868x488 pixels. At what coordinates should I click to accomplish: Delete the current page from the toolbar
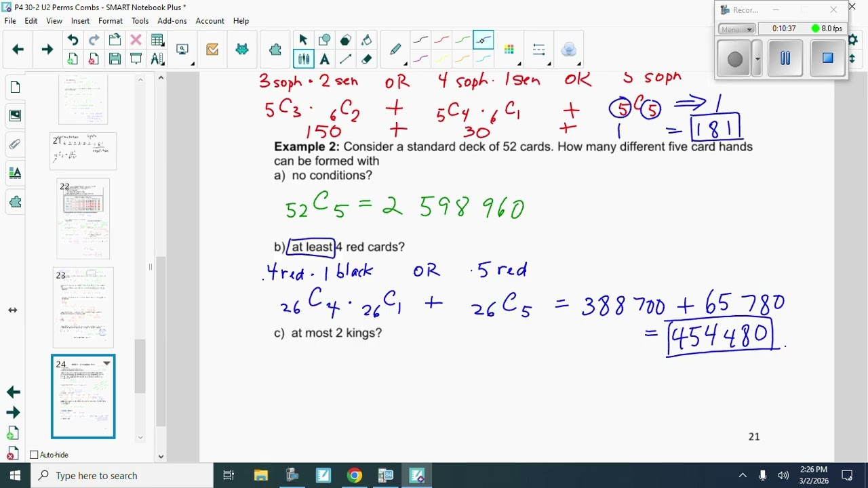click(94, 59)
